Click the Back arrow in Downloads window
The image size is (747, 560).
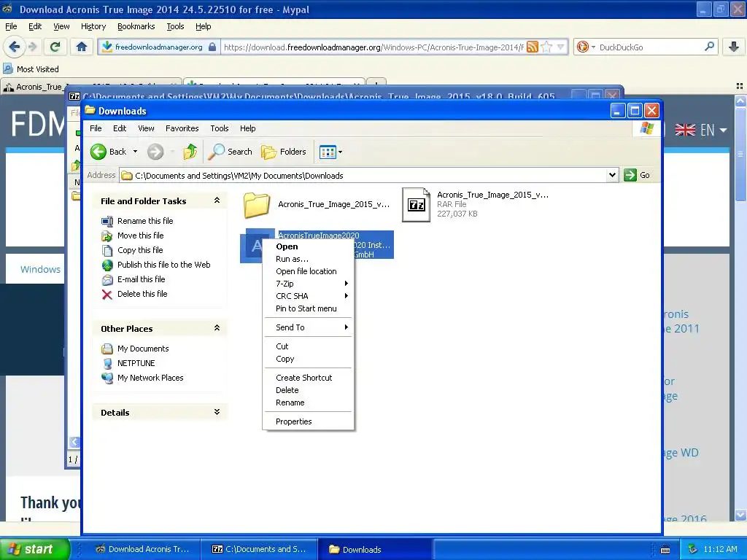(x=98, y=152)
